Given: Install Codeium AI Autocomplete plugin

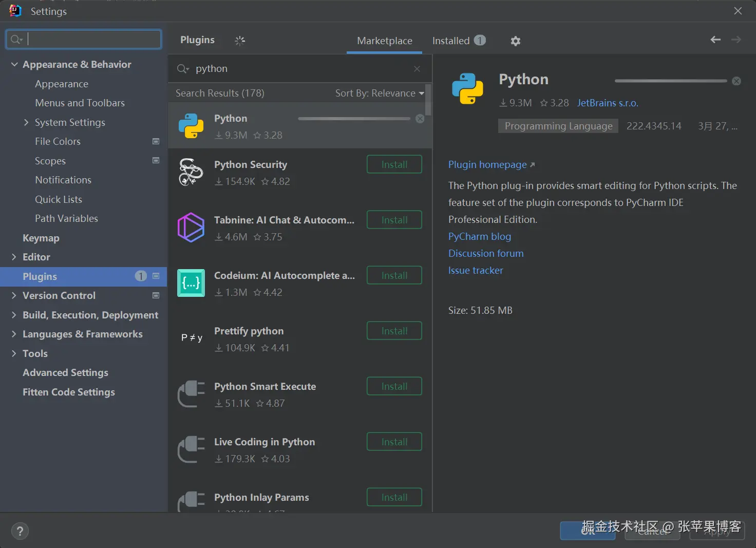Looking at the screenshot, I should click(x=394, y=275).
